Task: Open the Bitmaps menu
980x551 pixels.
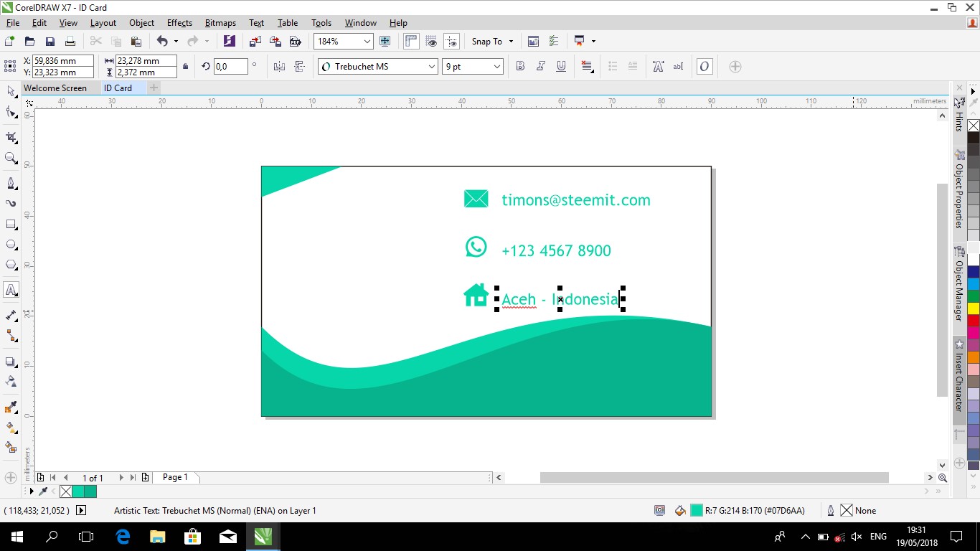Action: [220, 23]
